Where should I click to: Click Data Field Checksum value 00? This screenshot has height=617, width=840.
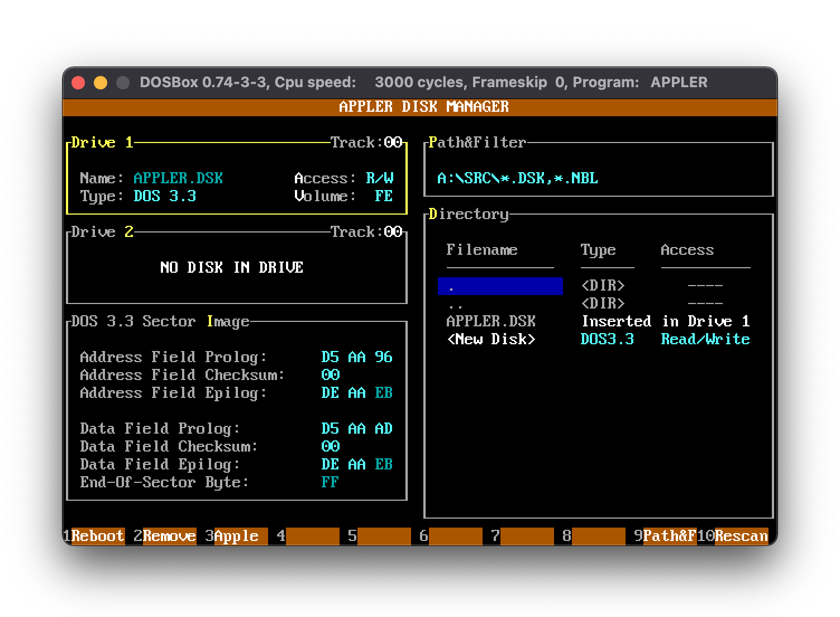pos(330,447)
